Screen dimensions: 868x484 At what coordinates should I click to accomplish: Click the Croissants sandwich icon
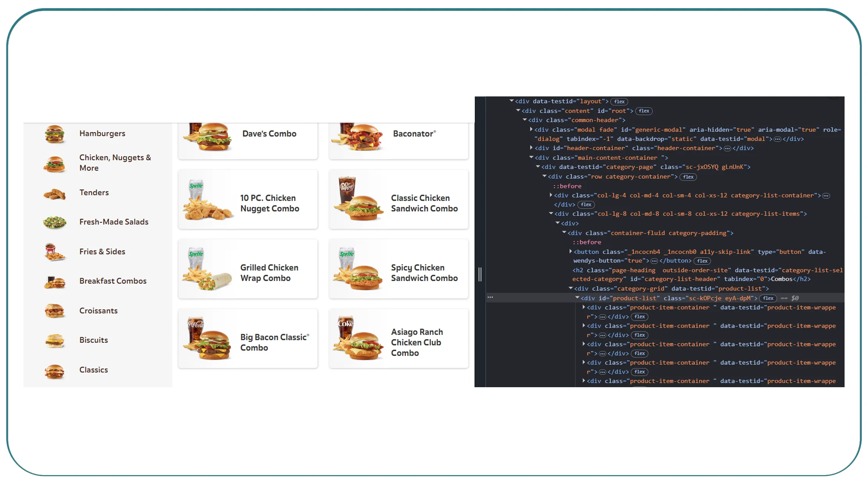pyautogui.click(x=54, y=311)
